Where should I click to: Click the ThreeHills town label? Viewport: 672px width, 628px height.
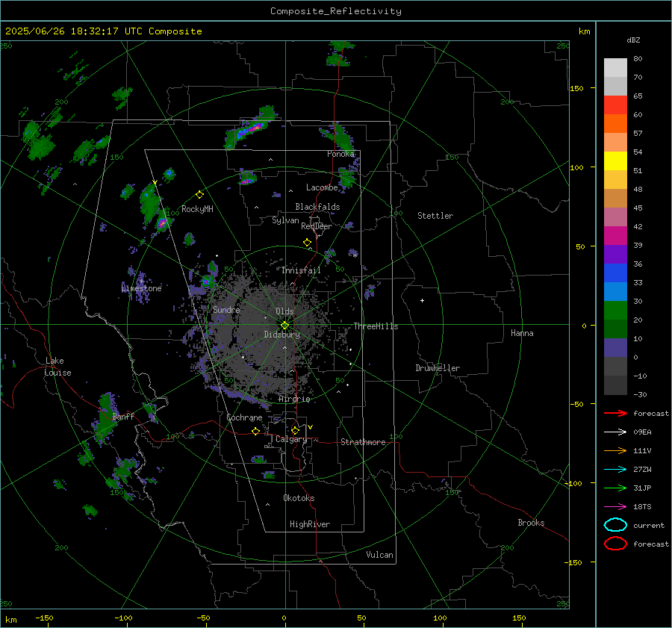click(x=376, y=326)
